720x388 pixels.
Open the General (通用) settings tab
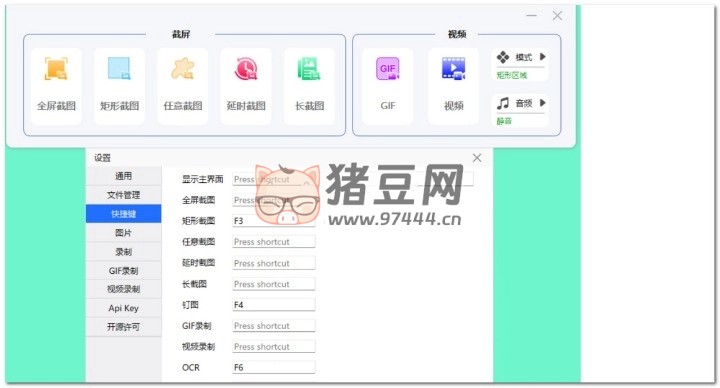coord(124,176)
